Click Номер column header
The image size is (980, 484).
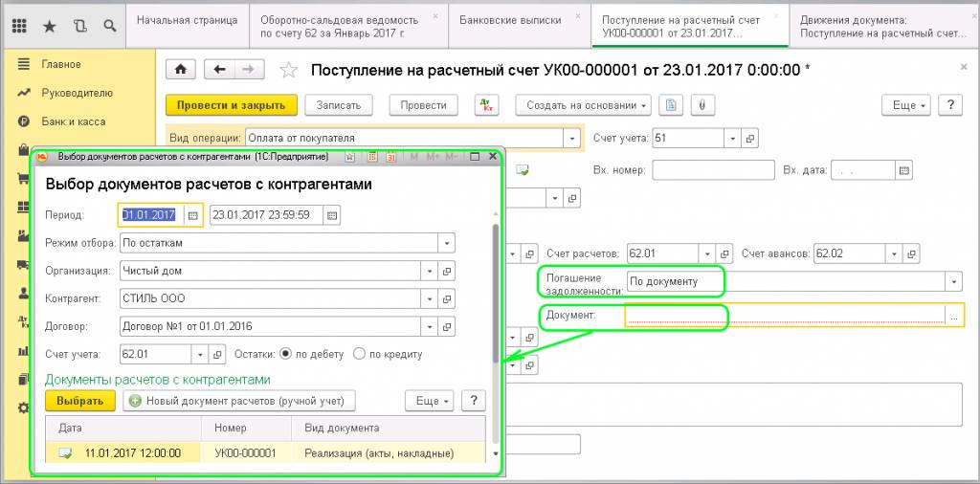click(x=246, y=429)
